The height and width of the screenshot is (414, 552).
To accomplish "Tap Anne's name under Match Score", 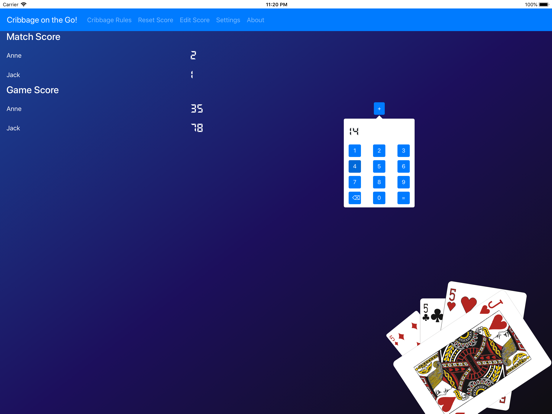I will 14,56.
